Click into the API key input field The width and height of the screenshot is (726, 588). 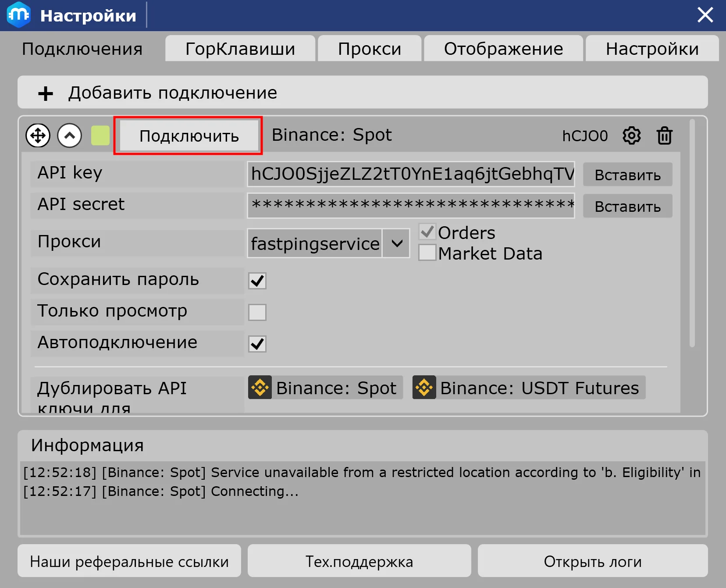point(411,174)
